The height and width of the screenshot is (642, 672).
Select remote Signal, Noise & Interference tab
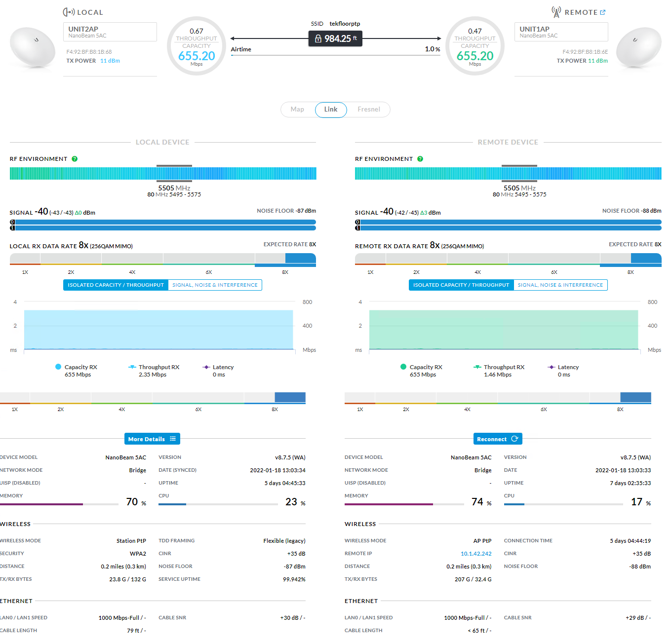560,285
